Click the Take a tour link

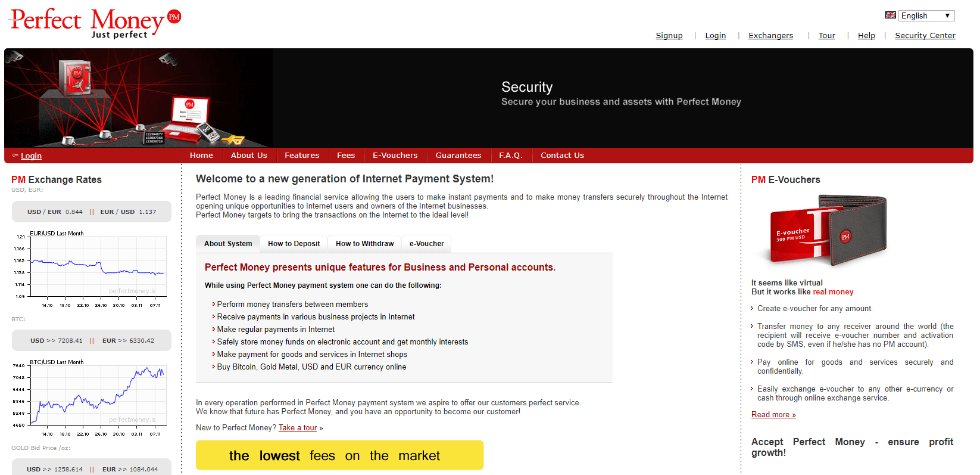(298, 428)
